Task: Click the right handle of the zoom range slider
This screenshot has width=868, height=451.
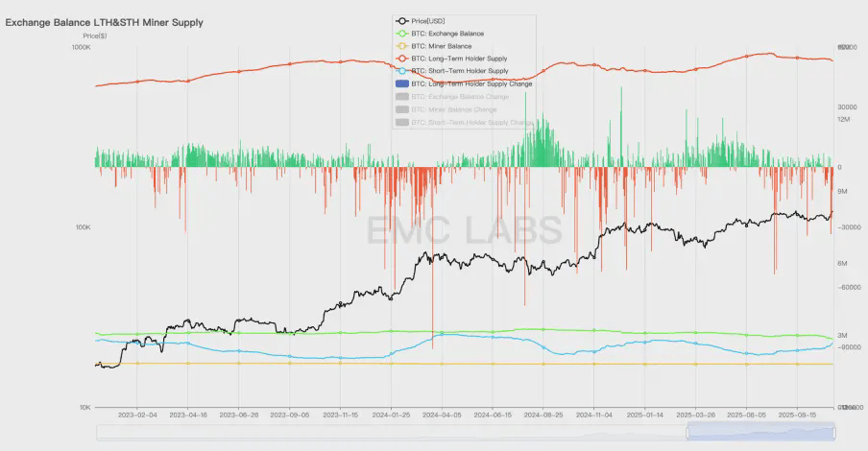Action: tap(834, 432)
